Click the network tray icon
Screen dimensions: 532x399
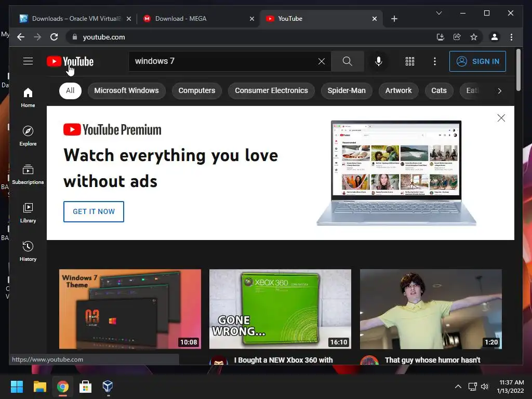click(472, 387)
